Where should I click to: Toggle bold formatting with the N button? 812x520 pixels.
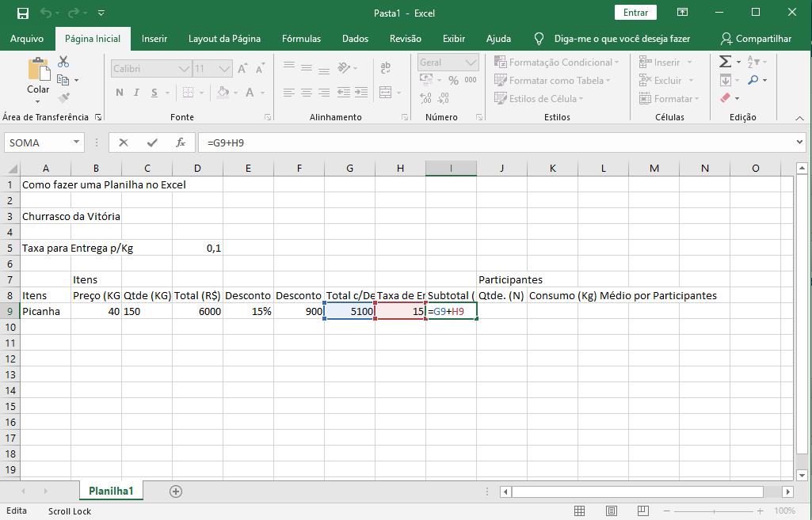pyautogui.click(x=120, y=93)
